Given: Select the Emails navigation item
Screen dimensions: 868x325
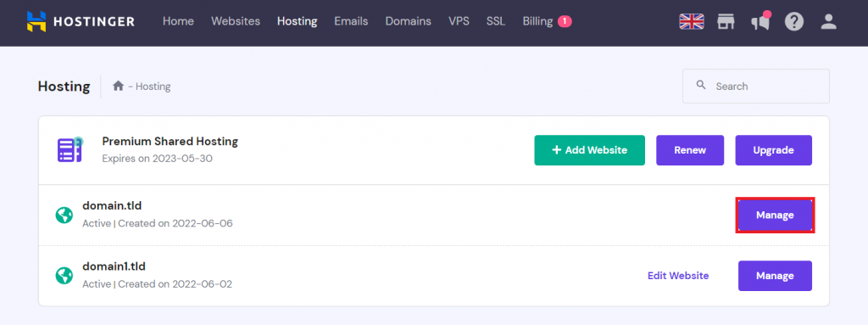Looking at the screenshot, I should [x=351, y=21].
